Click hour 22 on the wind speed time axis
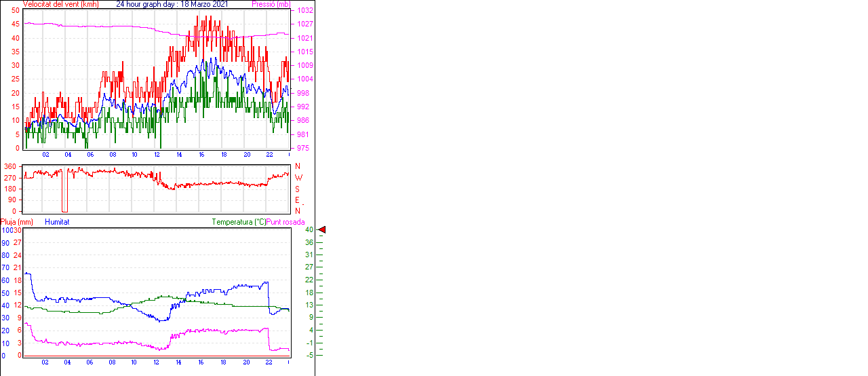 (269, 155)
